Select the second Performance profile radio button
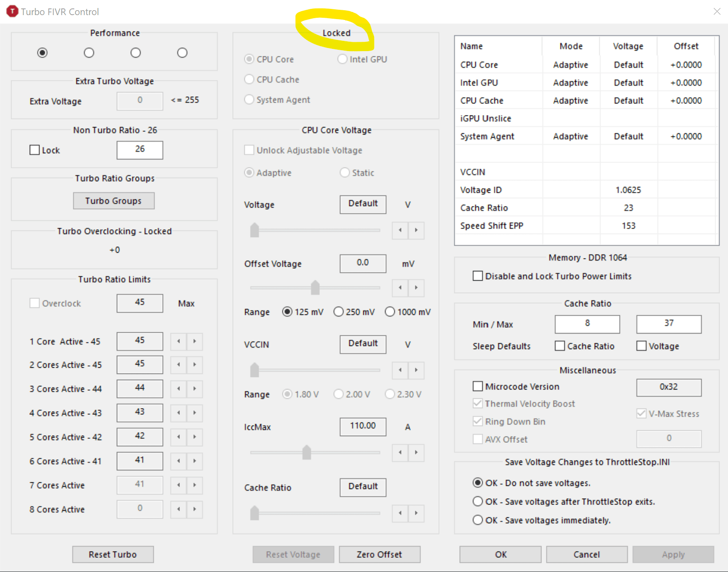Image resolution: width=728 pixels, height=572 pixels. [x=89, y=53]
